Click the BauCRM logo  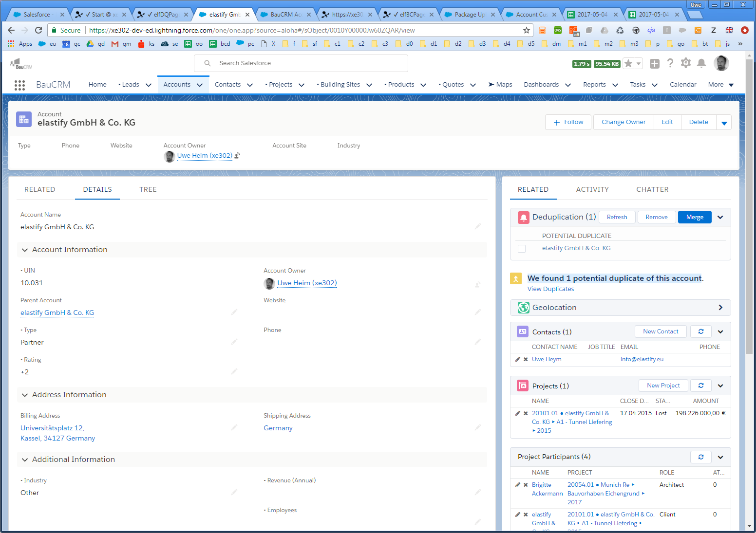(21, 63)
